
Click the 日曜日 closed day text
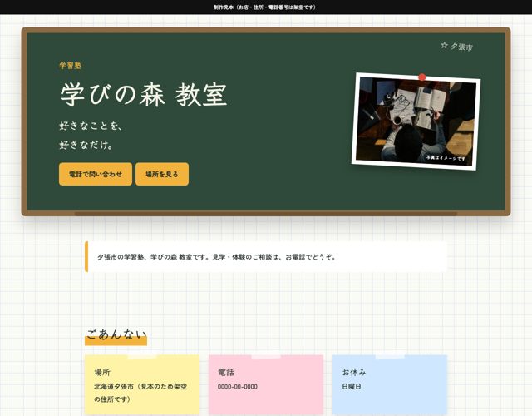pyautogui.click(x=352, y=386)
